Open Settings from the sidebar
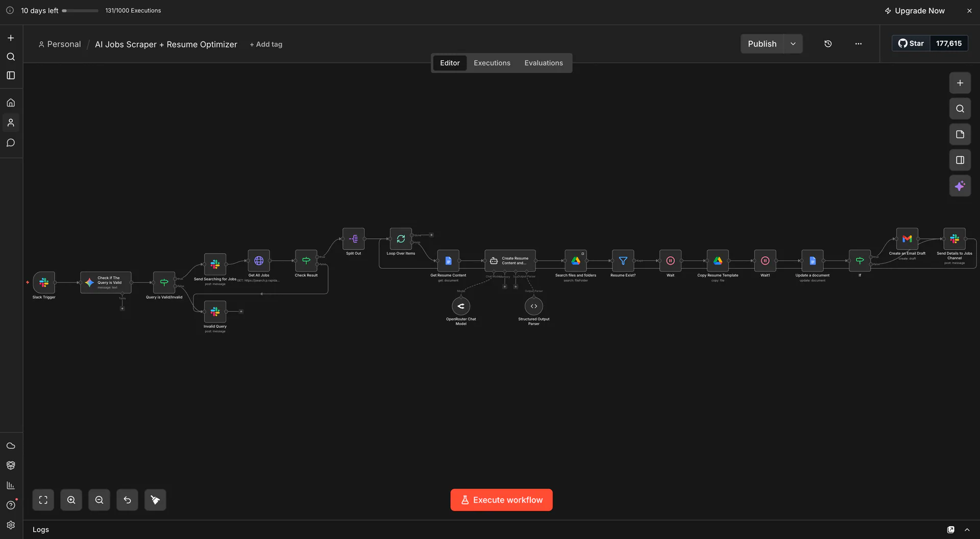 click(11, 525)
